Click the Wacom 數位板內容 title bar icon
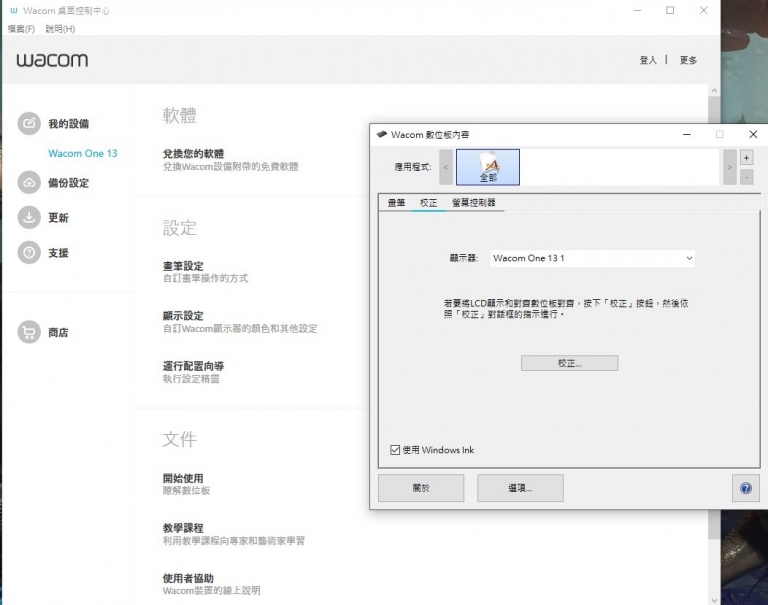This screenshot has width=768, height=605. tap(382, 134)
